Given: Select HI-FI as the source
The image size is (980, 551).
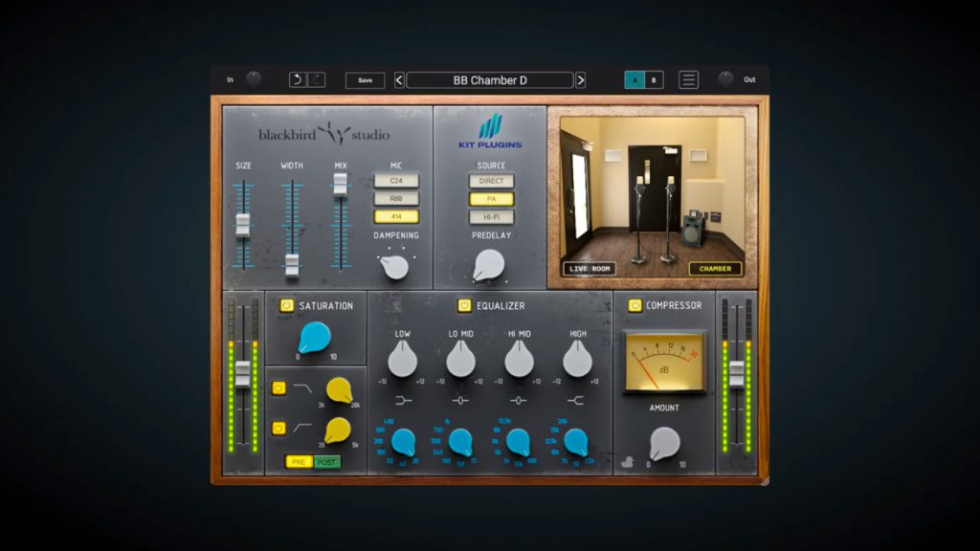Looking at the screenshot, I should [491, 217].
